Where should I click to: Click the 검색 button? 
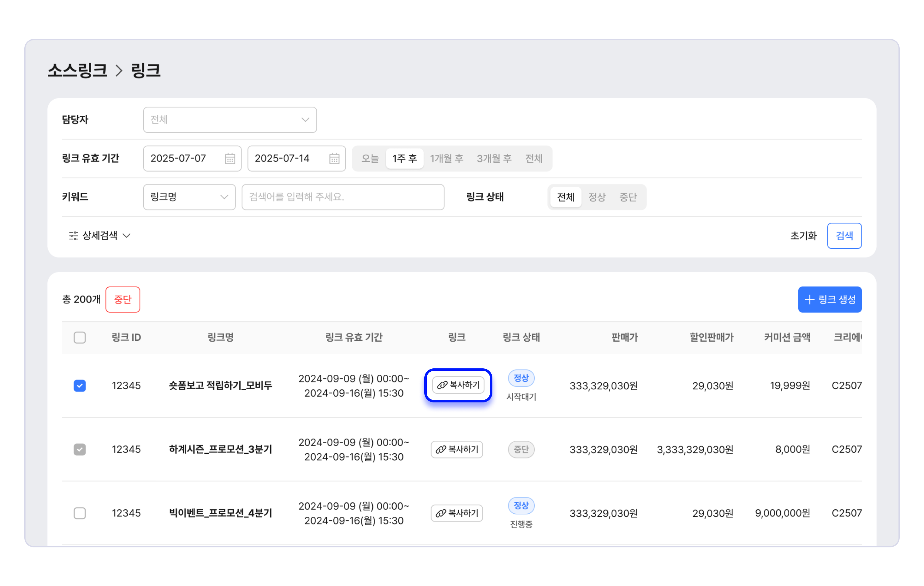844,236
